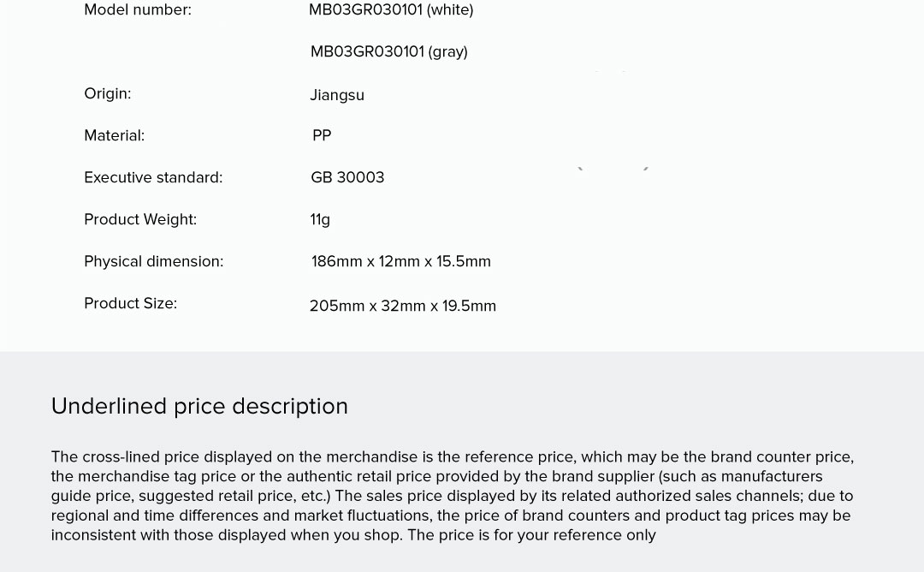Click 'The price is for your reference only'
The height and width of the screenshot is (572, 924).
531,536
